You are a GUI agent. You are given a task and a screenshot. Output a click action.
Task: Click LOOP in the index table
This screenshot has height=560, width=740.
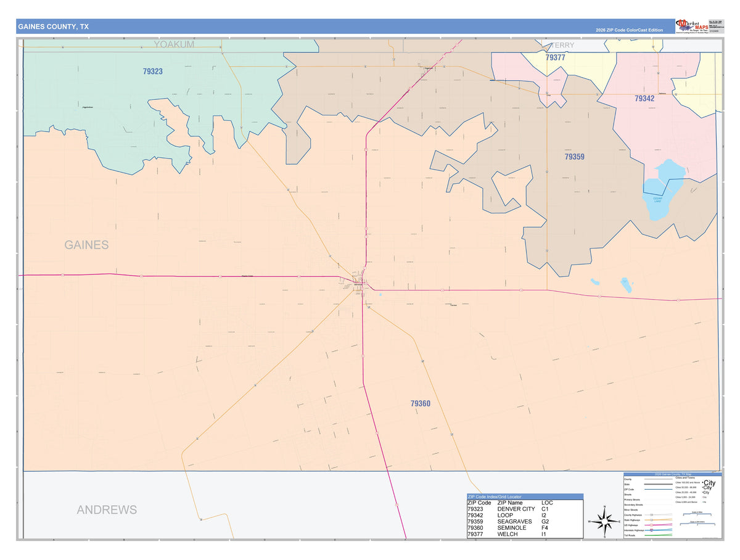click(x=506, y=515)
